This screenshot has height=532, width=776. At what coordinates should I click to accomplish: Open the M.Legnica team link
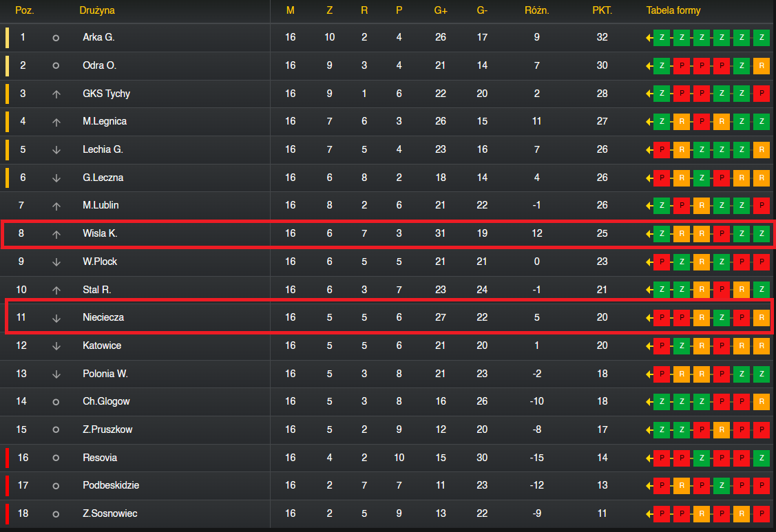point(105,121)
